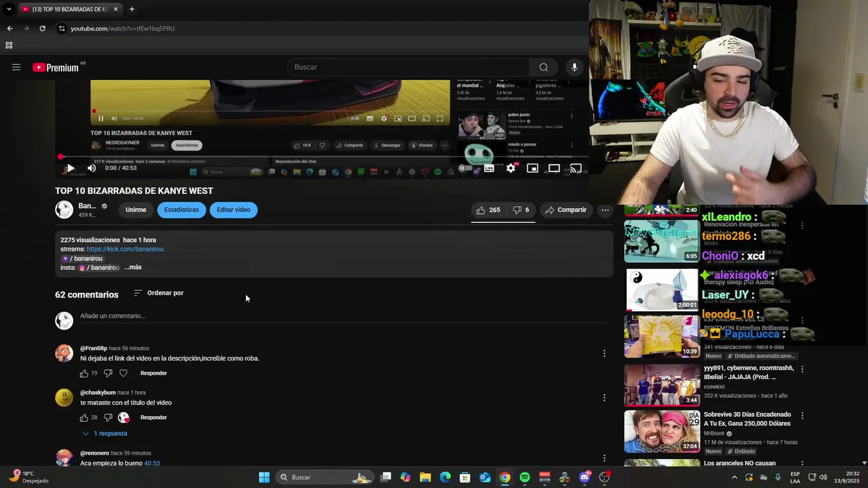Like the comment by @Fran08p
Viewport: 868px width, 488px height.
84,373
